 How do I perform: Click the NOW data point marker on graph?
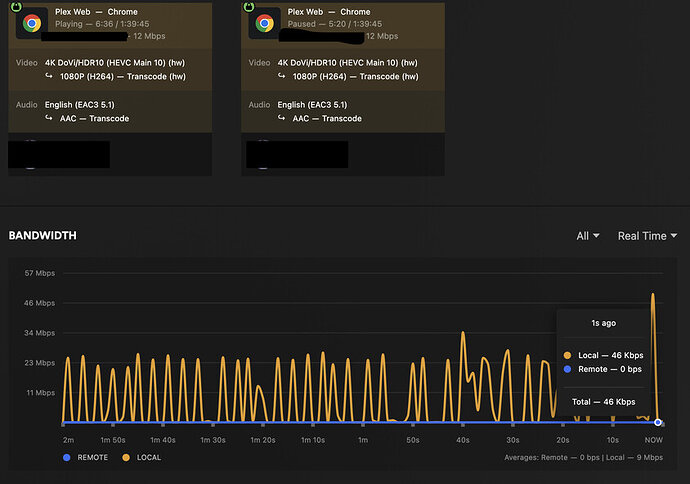click(x=657, y=422)
